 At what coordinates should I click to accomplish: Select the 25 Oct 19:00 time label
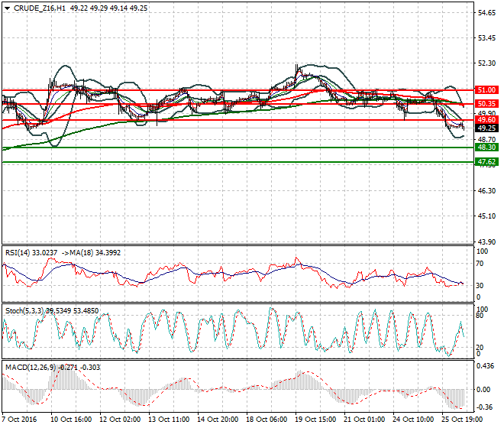coord(462,420)
